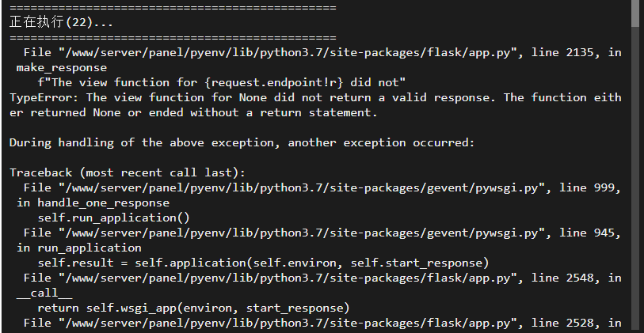Click the flask/app.py path at line 2135
The image size is (644, 333).
[288, 53]
